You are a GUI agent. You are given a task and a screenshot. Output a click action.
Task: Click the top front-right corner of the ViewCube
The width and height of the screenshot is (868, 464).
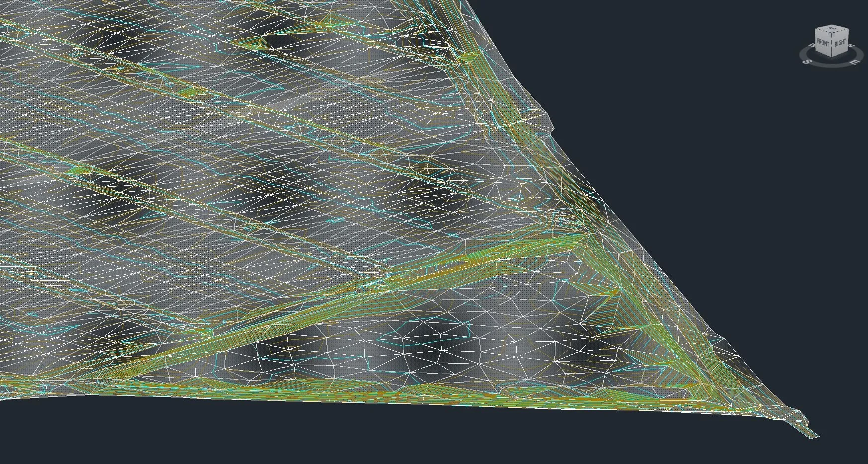pyautogui.click(x=831, y=33)
